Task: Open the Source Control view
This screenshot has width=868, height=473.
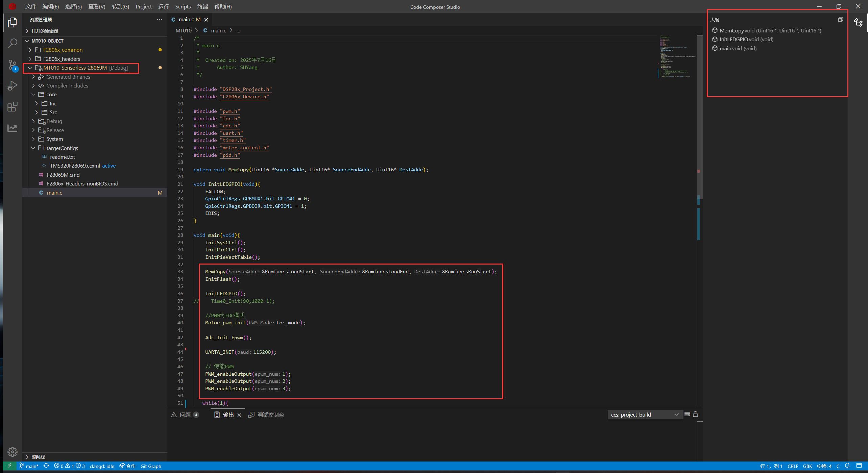Action: pyautogui.click(x=13, y=65)
